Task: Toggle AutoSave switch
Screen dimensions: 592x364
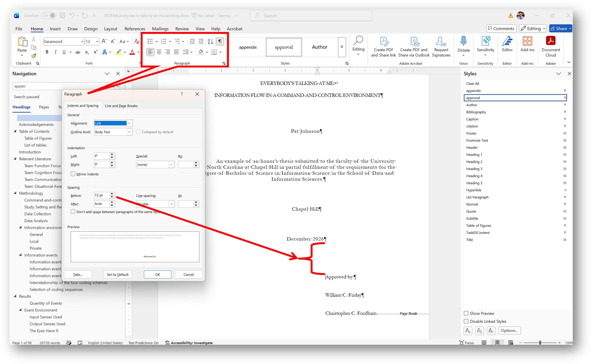Action: pos(48,16)
